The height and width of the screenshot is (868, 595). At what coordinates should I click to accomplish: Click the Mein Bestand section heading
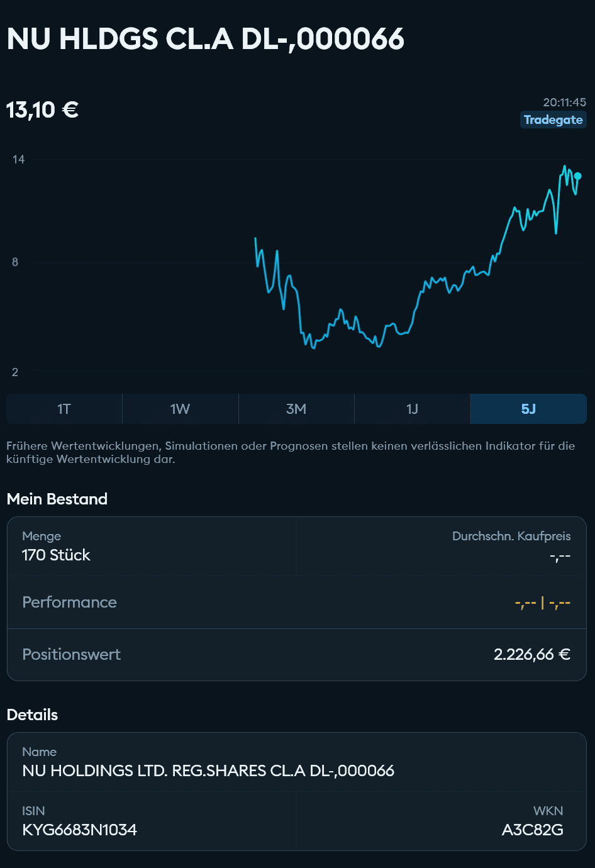point(57,499)
